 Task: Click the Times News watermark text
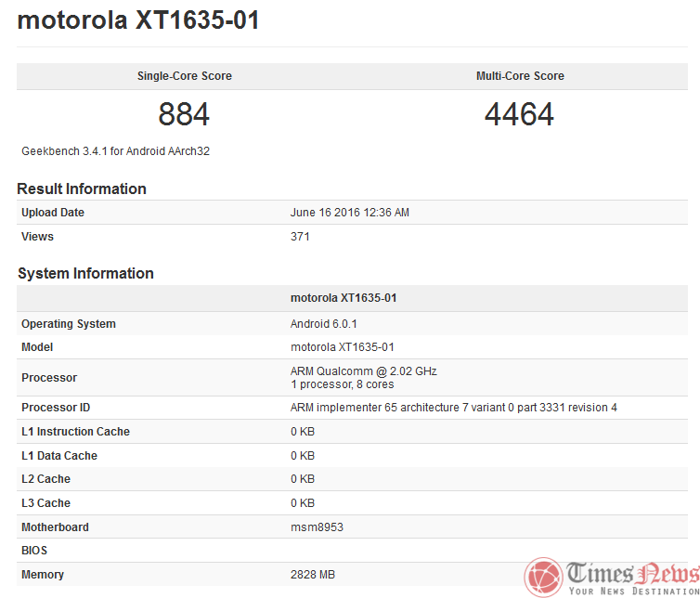pos(631,573)
